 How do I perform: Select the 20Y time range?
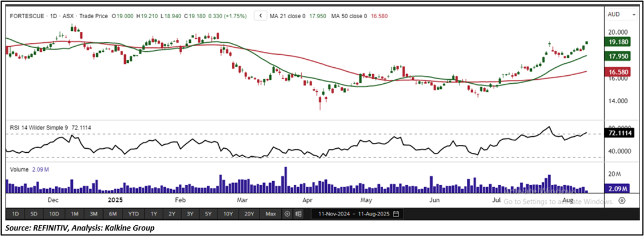coord(249,214)
